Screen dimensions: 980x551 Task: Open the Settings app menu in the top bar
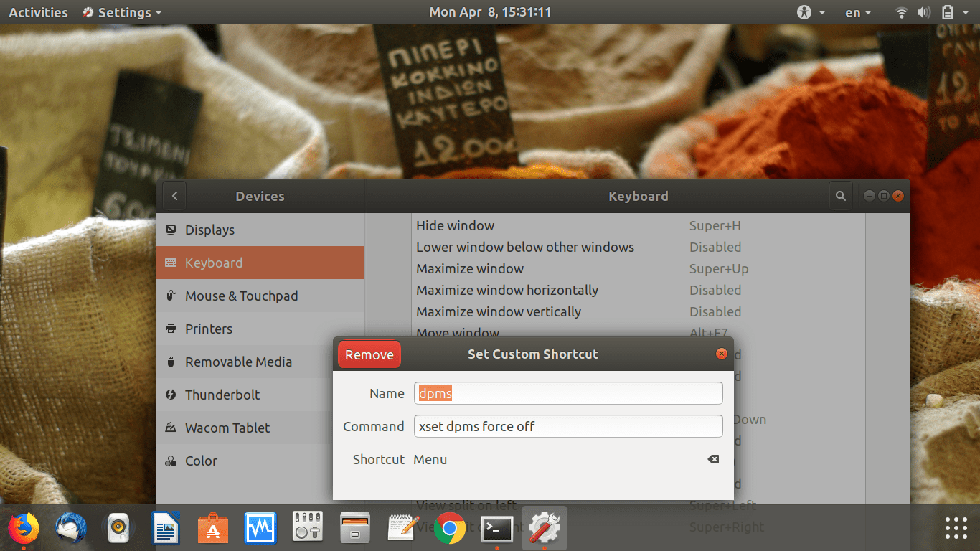tap(122, 12)
